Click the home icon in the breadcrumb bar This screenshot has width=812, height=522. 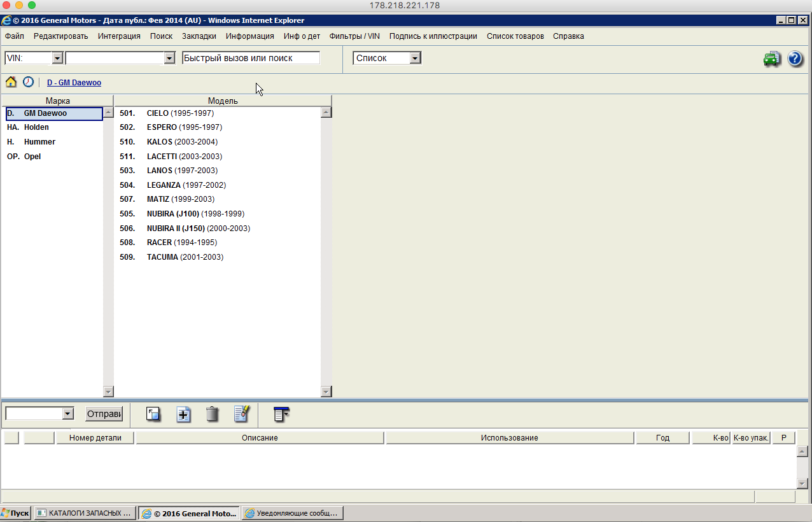pos(11,82)
